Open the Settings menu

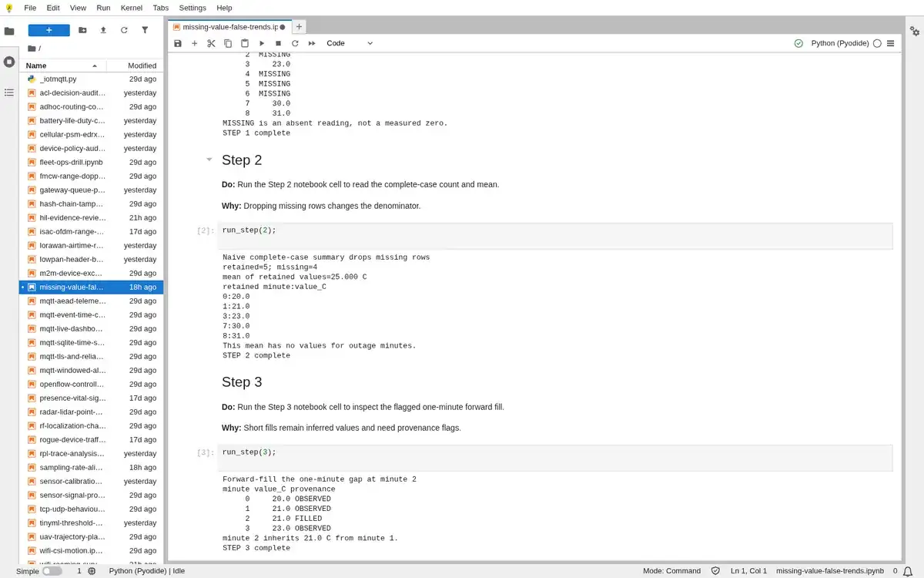click(x=192, y=8)
